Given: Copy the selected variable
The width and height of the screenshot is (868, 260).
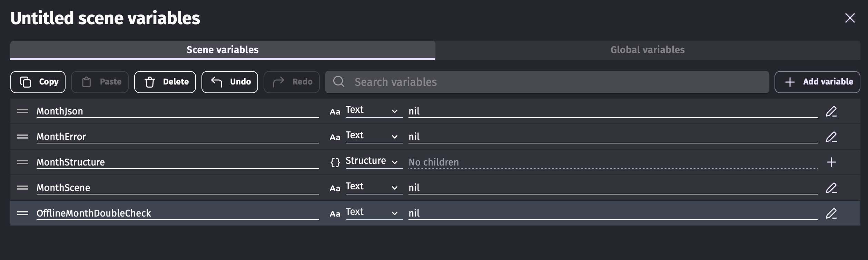Looking at the screenshot, I should point(38,82).
